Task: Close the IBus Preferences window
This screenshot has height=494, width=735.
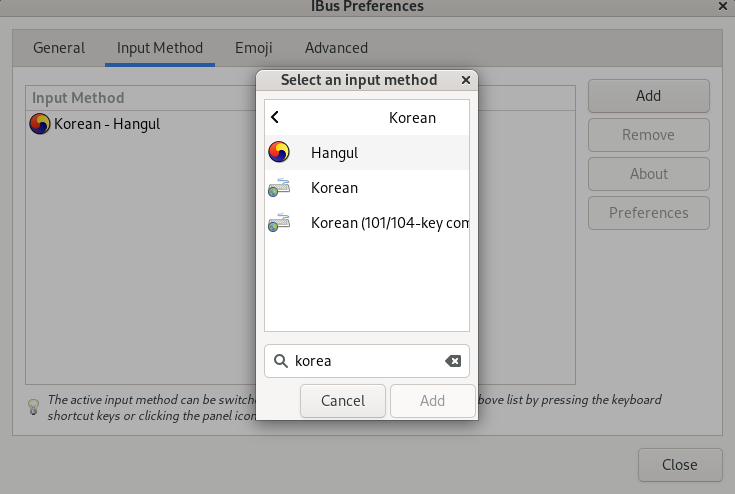Action: [722, 6]
